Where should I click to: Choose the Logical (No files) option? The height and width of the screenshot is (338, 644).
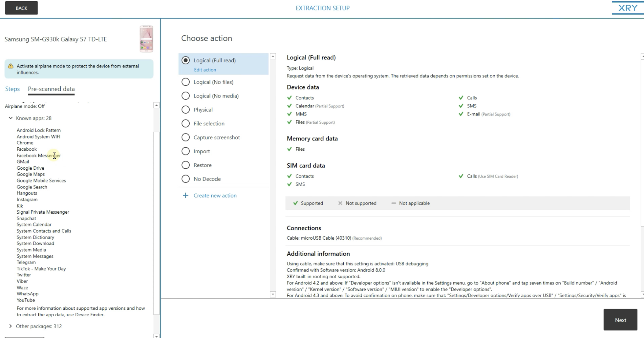pos(186,82)
